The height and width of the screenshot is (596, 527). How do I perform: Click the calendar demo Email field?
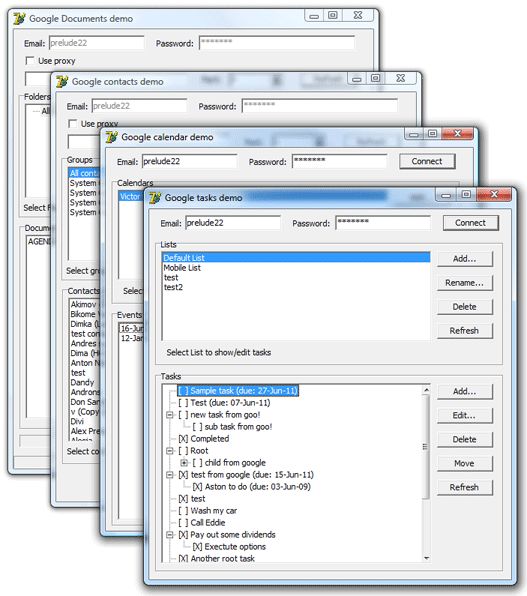coord(189,161)
